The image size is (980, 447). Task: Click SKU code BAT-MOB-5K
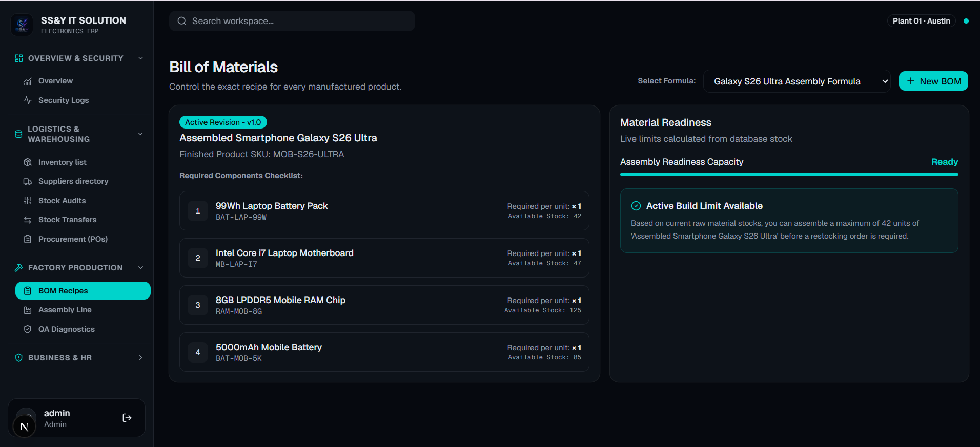239,358
